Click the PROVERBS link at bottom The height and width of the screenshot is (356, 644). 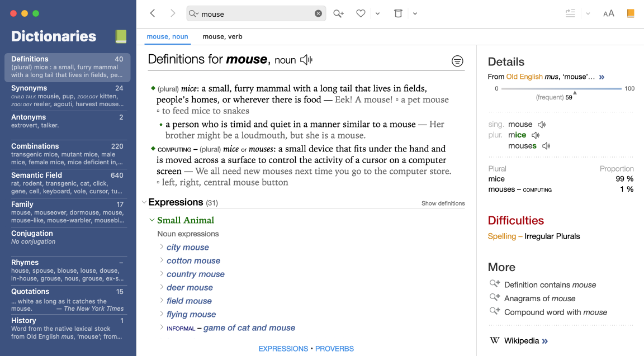pyautogui.click(x=334, y=349)
